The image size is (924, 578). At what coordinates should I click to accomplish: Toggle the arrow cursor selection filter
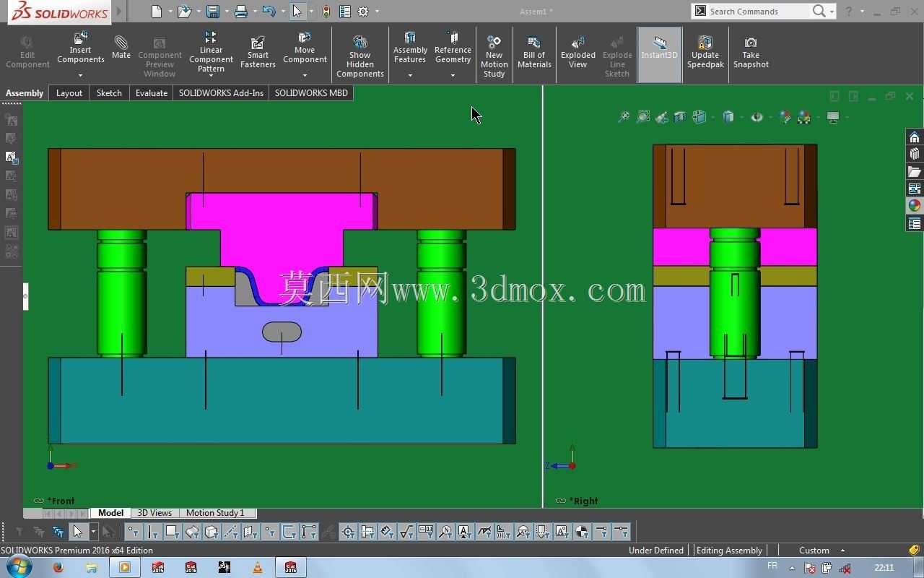pos(77,532)
